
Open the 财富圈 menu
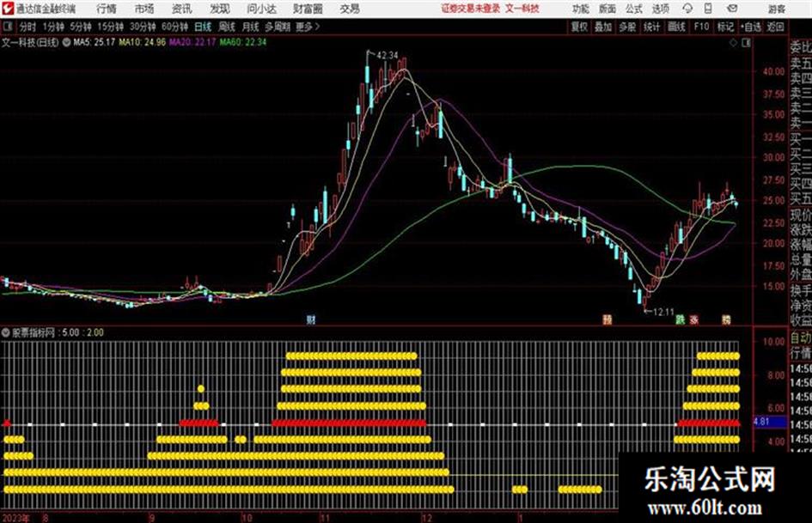click(x=308, y=9)
